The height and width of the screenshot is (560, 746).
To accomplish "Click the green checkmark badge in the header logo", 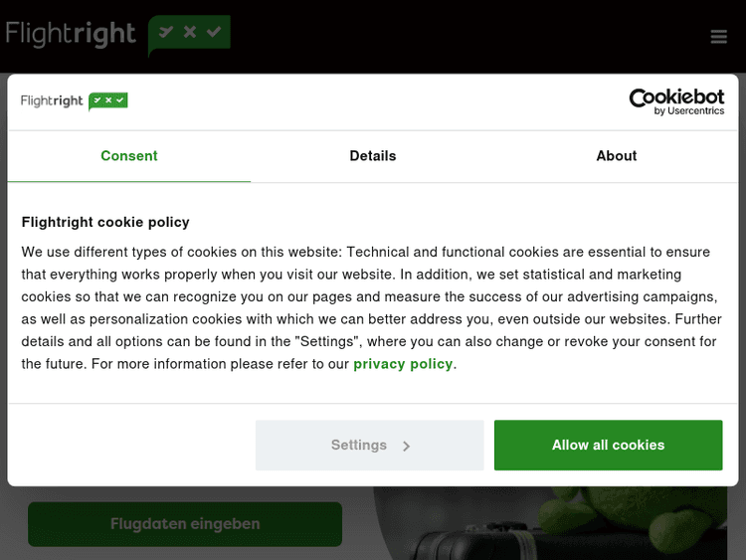I will click(190, 33).
